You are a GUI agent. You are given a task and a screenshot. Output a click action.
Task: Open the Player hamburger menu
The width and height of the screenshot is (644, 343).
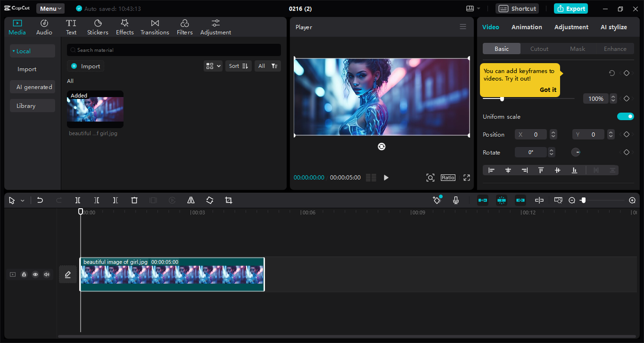tap(463, 27)
